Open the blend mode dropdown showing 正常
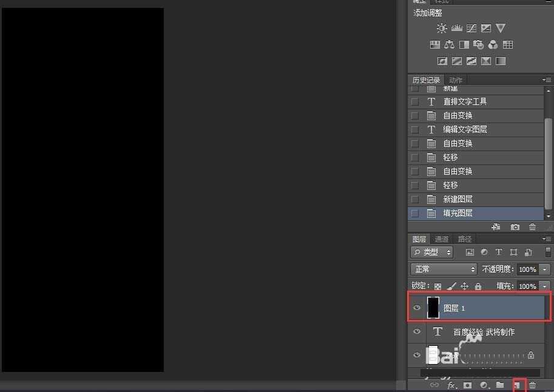 [x=443, y=269]
